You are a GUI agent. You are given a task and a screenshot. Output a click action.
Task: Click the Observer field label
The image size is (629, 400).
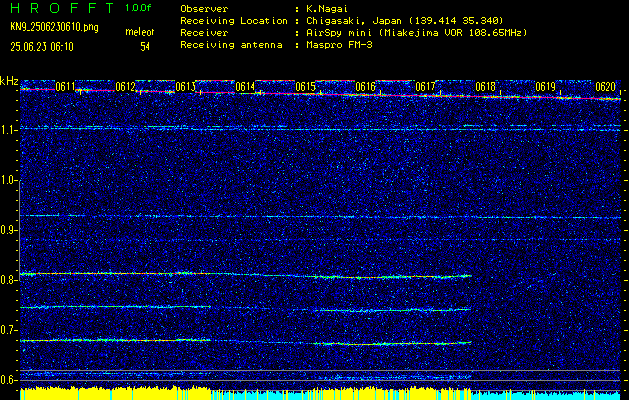pos(204,9)
